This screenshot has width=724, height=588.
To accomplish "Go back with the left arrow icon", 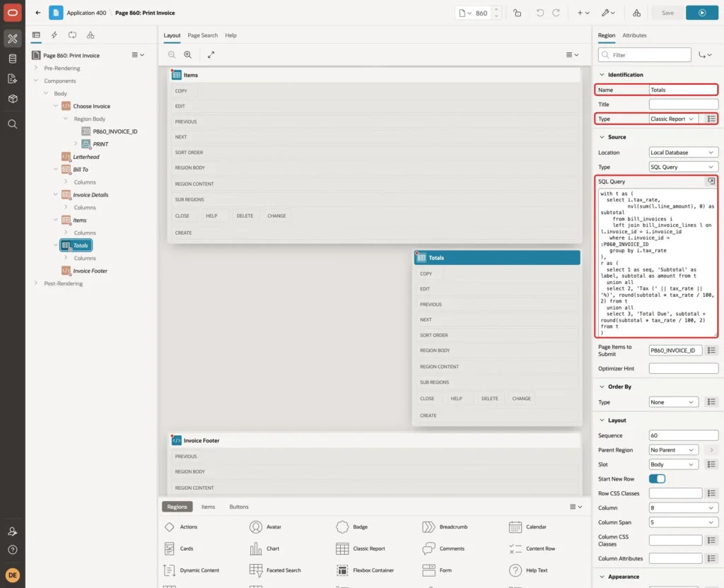I will (x=38, y=13).
